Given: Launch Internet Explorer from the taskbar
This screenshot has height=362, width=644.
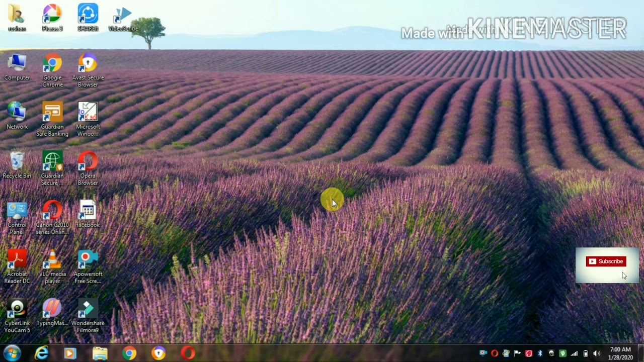Looking at the screenshot, I should [41, 353].
